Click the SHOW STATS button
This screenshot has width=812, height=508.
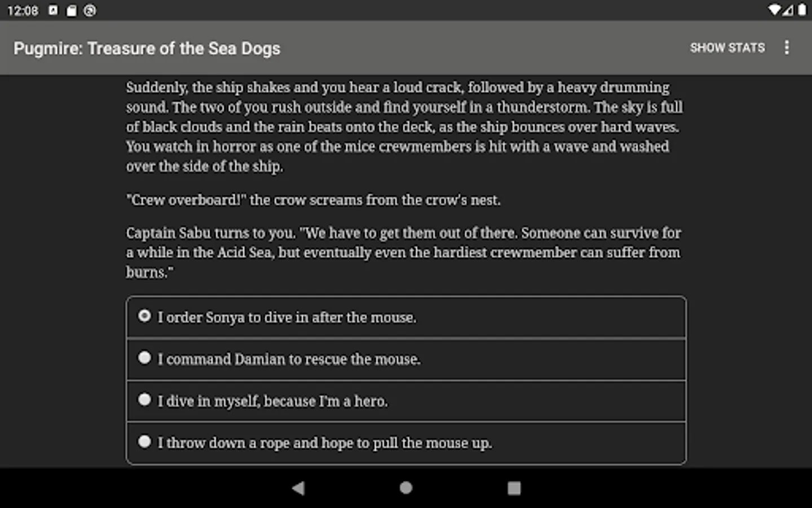727,48
